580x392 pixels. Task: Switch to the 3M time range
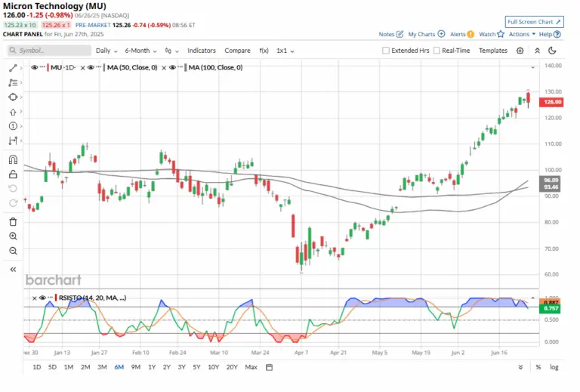[x=102, y=367]
